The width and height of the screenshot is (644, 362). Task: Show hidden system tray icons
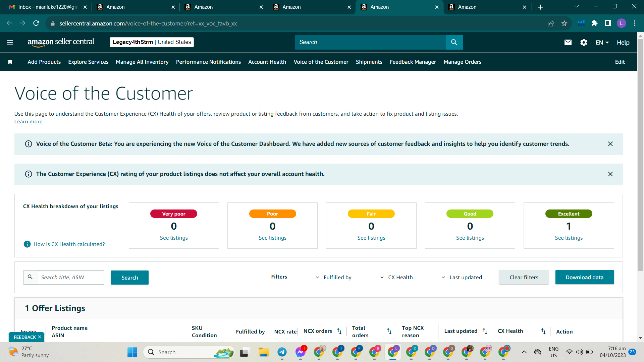tap(524, 352)
